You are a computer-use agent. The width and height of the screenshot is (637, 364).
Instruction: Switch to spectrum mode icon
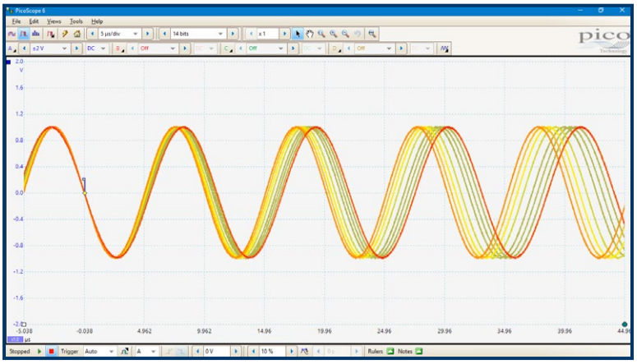[x=35, y=34]
